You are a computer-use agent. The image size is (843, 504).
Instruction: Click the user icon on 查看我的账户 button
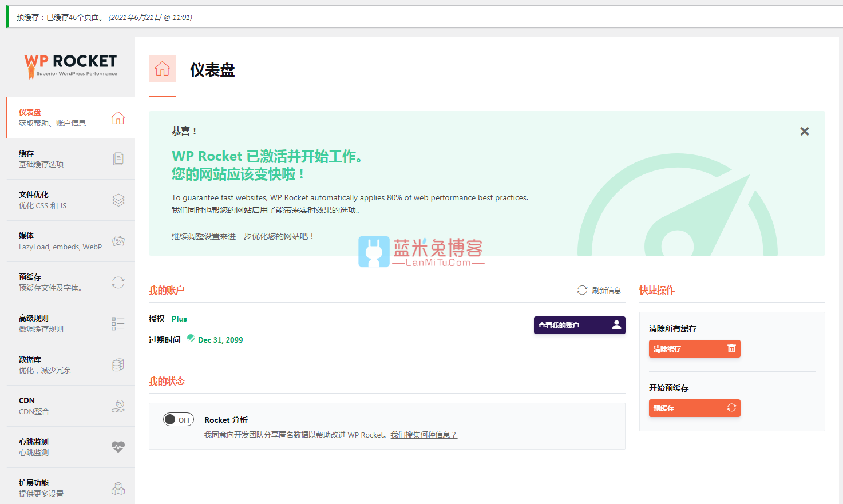point(616,325)
